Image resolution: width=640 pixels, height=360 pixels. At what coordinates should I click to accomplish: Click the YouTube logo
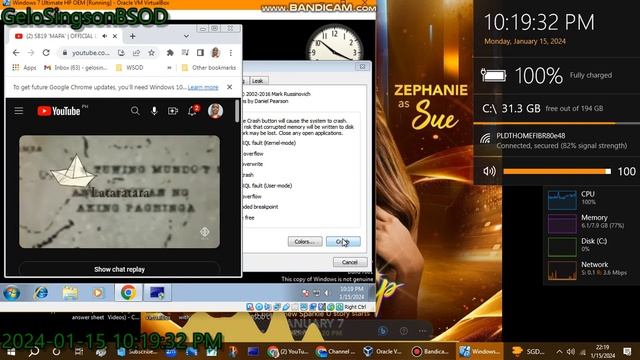tap(59, 111)
